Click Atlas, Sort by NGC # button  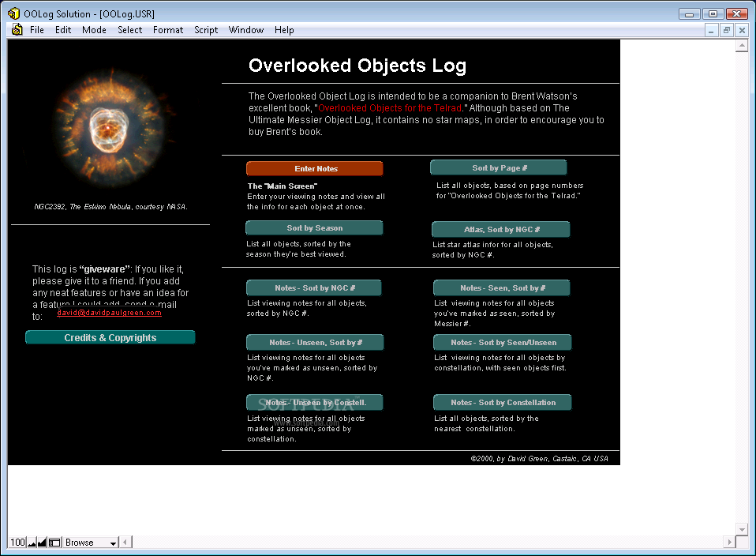[501, 229]
